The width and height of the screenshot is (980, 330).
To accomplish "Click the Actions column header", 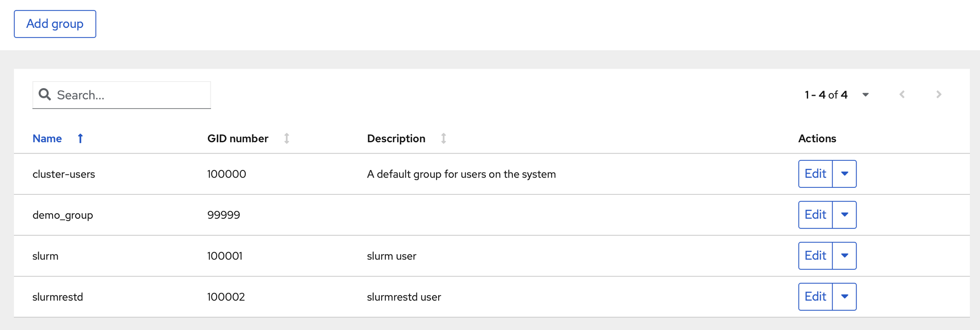I will [x=817, y=138].
